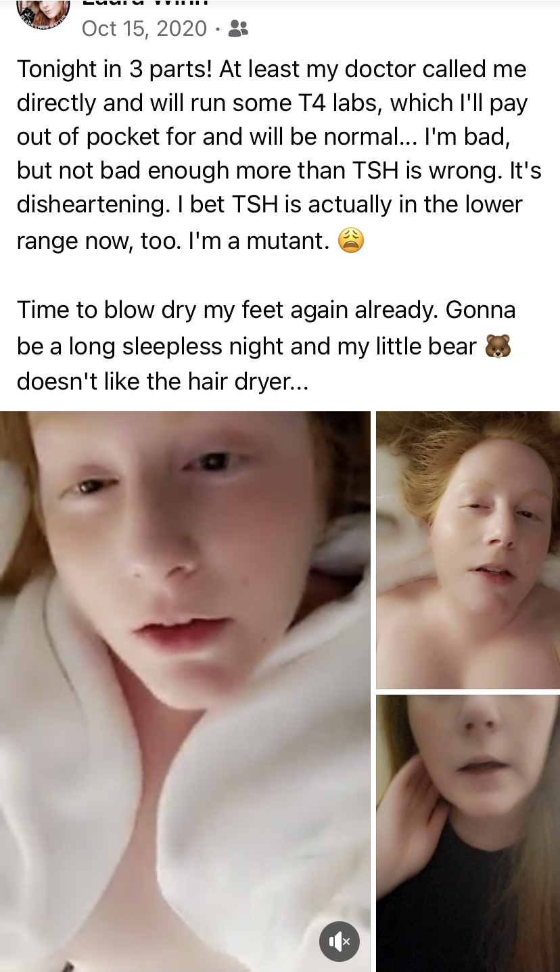This screenshot has height=972, width=560.
Task: Tap the closing text "doesn't like the hair dryer..."
Action: coord(162,382)
